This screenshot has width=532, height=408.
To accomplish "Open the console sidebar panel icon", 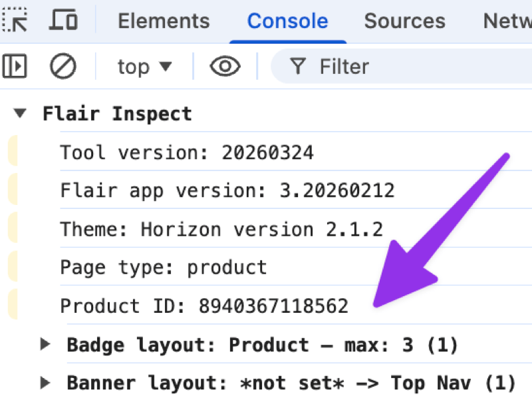I will point(15,67).
